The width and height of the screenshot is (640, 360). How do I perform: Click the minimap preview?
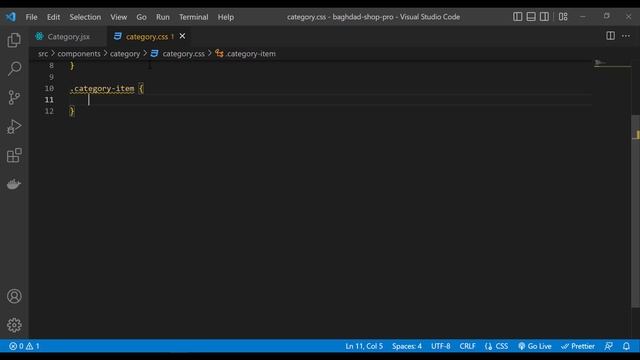[x=612, y=64]
